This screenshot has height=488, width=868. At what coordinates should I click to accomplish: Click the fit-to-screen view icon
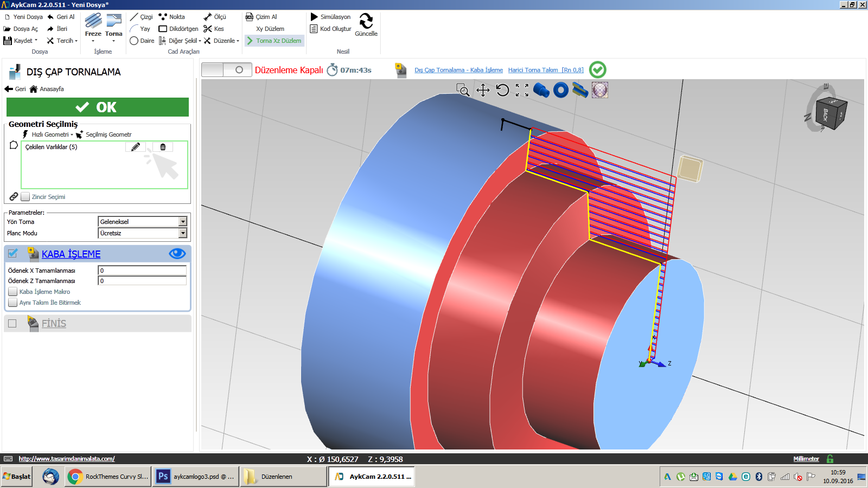click(x=522, y=90)
